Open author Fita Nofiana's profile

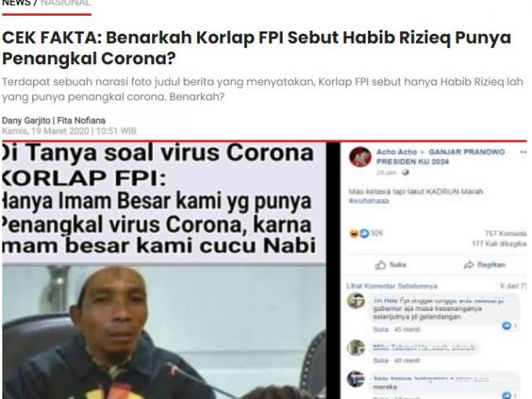point(81,121)
